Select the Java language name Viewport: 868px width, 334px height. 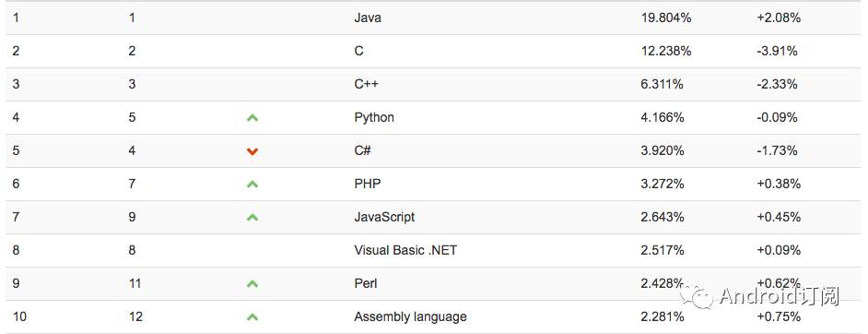pyautogui.click(x=368, y=18)
